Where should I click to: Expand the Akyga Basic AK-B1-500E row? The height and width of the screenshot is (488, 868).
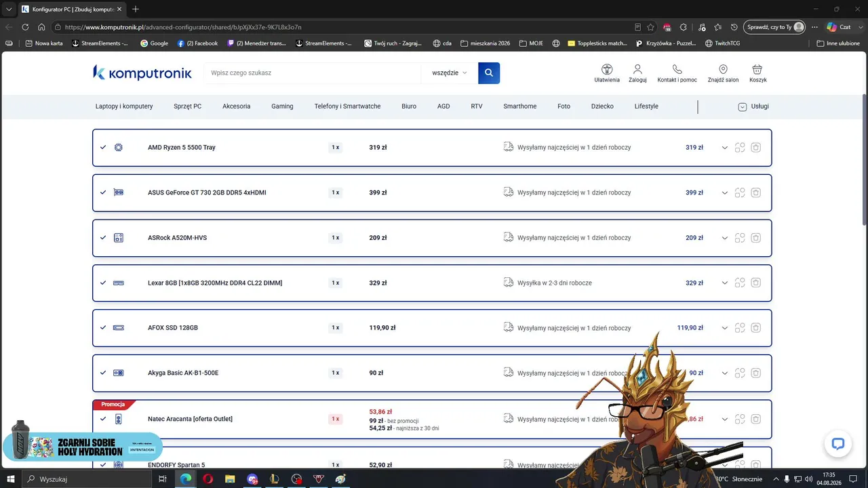(x=725, y=373)
